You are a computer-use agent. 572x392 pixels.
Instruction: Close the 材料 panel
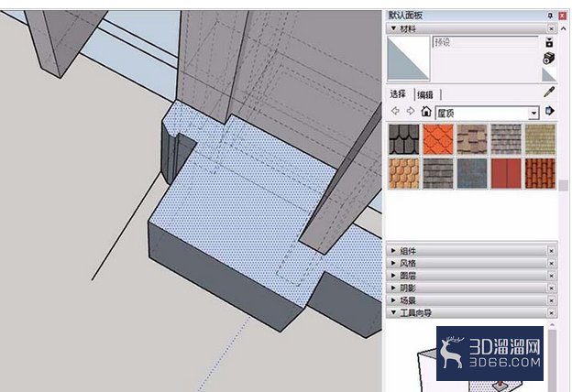551,28
